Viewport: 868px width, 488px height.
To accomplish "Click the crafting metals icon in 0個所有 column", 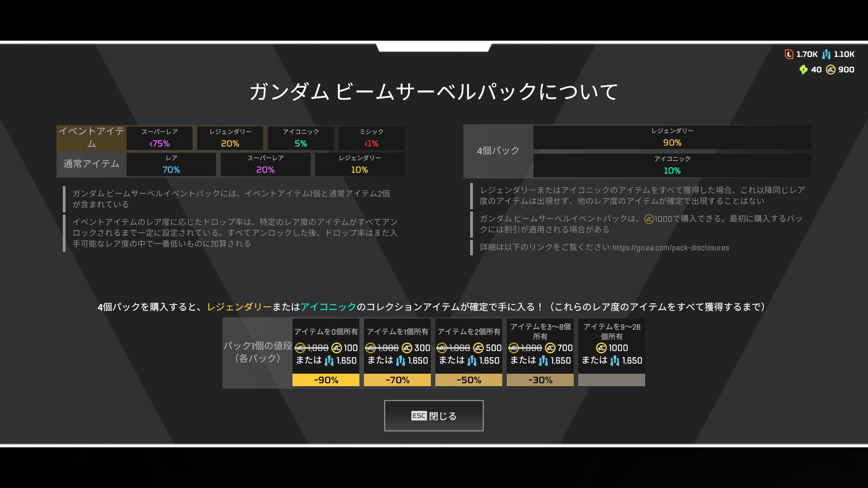I will click(329, 361).
